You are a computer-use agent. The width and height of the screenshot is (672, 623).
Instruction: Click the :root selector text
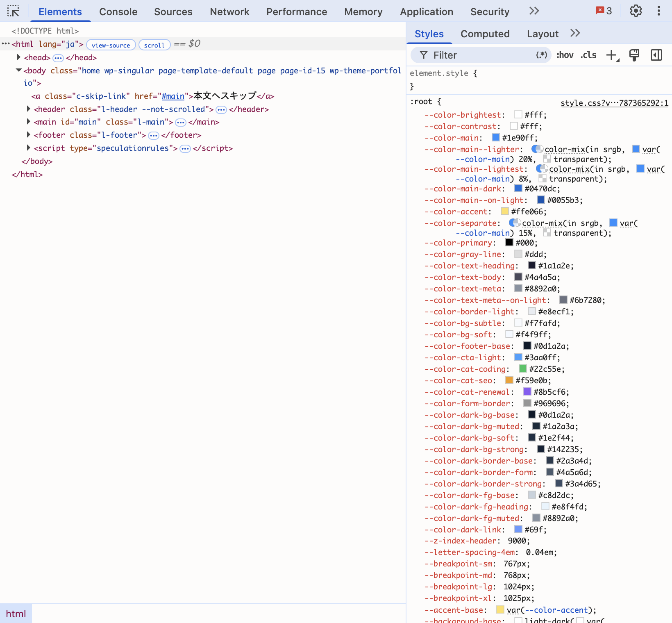(421, 101)
